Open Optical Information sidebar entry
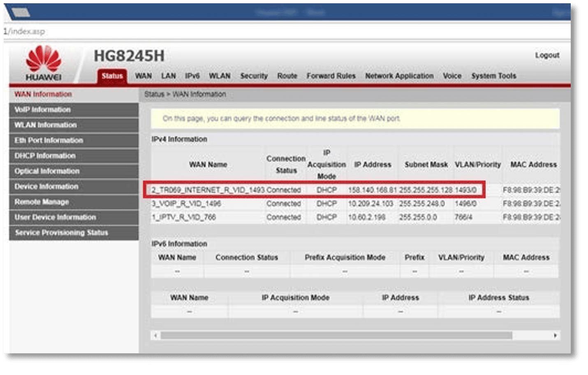Image resolution: width=588 pixels, height=375 pixels. [47, 171]
